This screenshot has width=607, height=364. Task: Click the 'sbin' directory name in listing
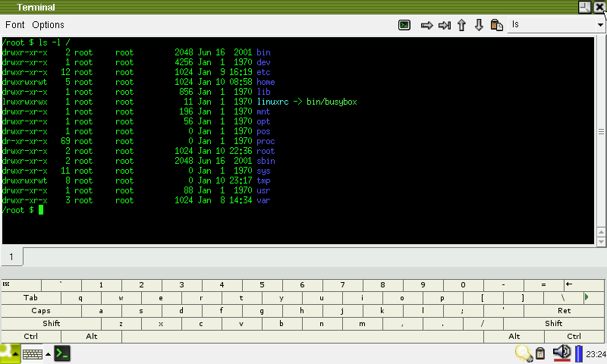[266, 161]
